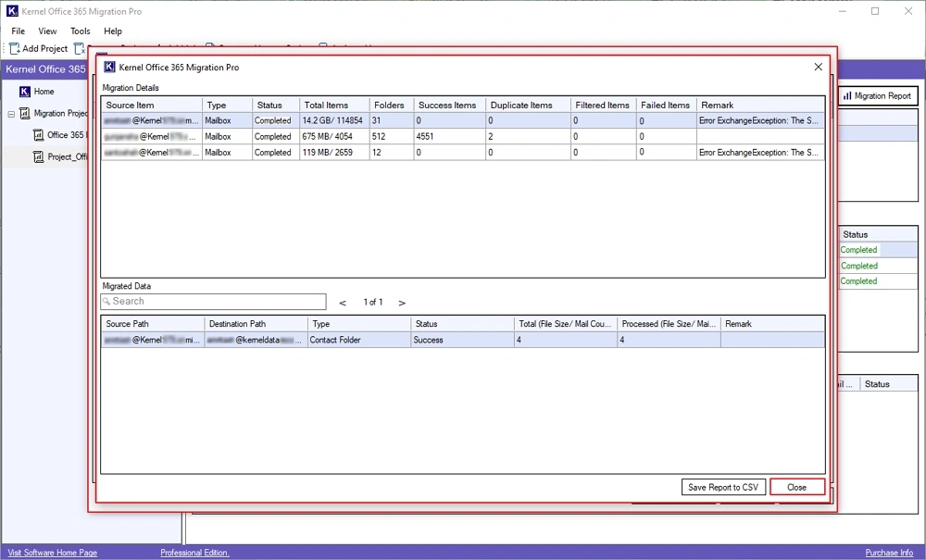This screenshot has width=926, height=560.
Task: Open the Office 365 project item
Action: (x=63, y=135)
